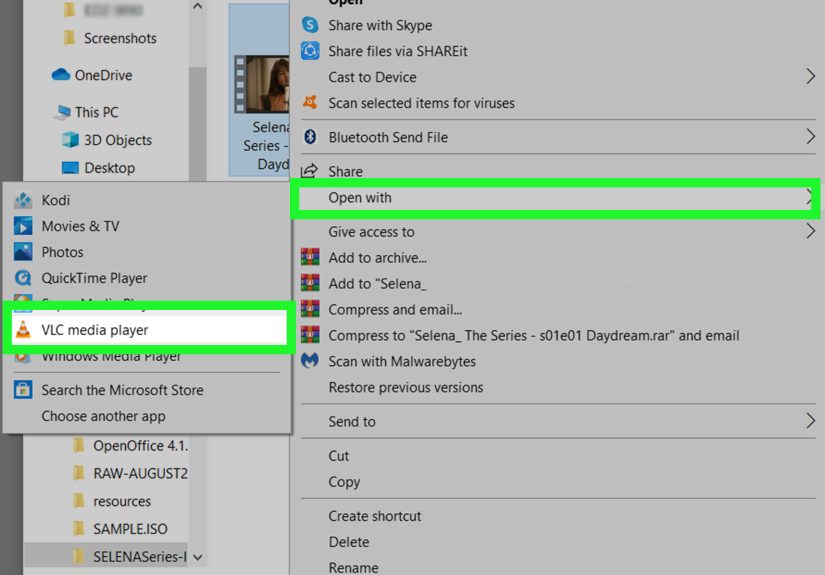Choose Compress and email...
Screen dimensions: 825x575
pyautogui.click(x=558, y=309)
